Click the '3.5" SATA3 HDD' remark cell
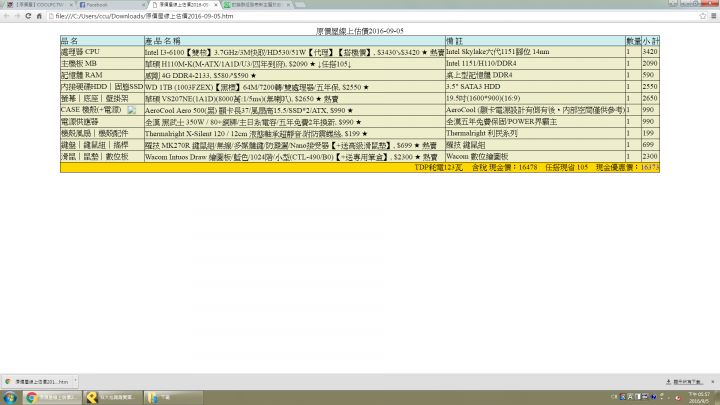This screenshot has width=720, height=405. (535, 87)
